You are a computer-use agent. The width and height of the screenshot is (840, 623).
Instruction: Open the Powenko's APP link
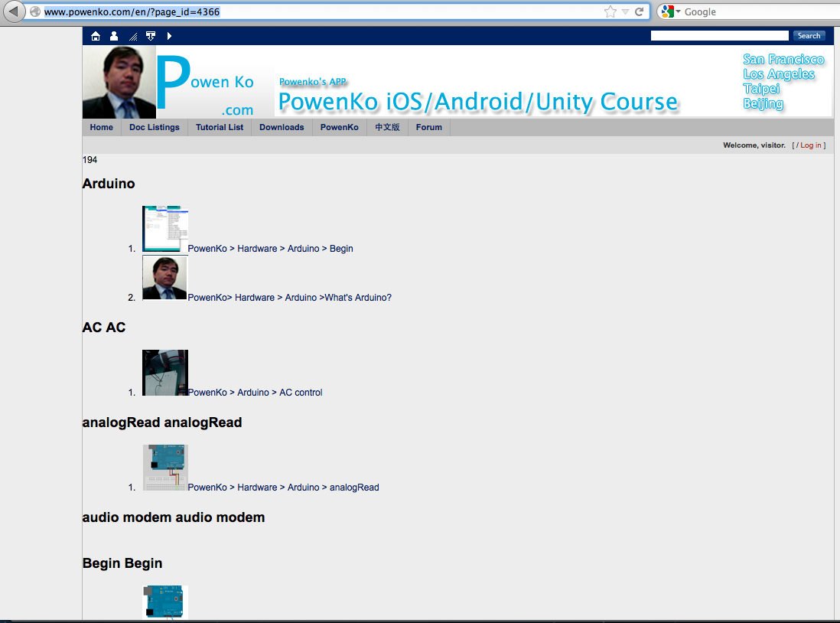pyautogui.click(x=313, y=81)
